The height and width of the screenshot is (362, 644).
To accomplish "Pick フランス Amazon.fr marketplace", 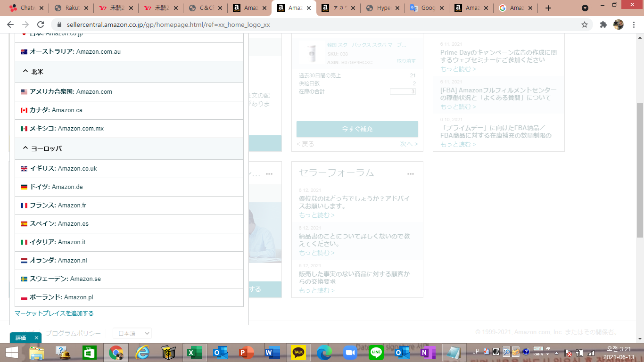I will click(129, 205).
